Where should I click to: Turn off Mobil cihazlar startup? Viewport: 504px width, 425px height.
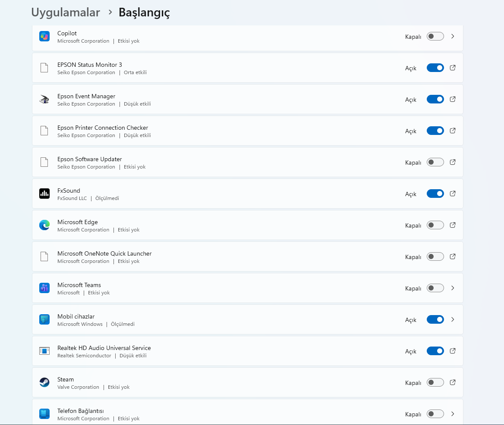coord(435,319)
